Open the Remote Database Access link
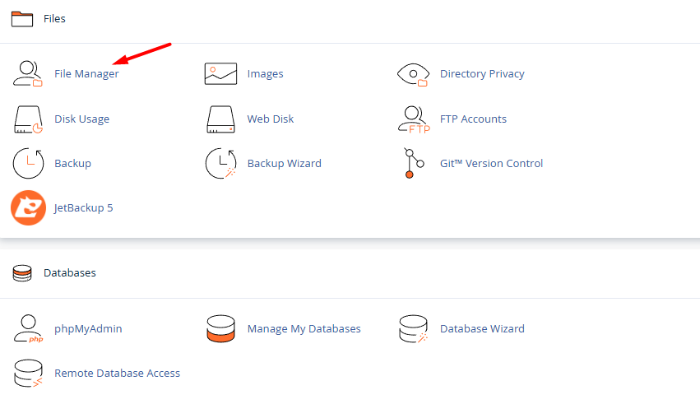Screen dimensions: 700x400 [117, 373]
